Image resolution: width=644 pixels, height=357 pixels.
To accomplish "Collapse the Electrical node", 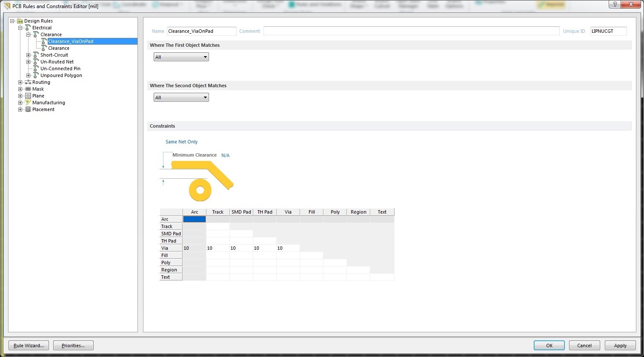I will click(x=20, y=28).
